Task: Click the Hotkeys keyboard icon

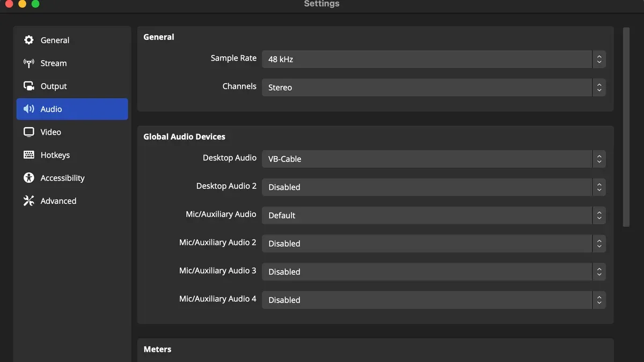Action: coord(29,155)
